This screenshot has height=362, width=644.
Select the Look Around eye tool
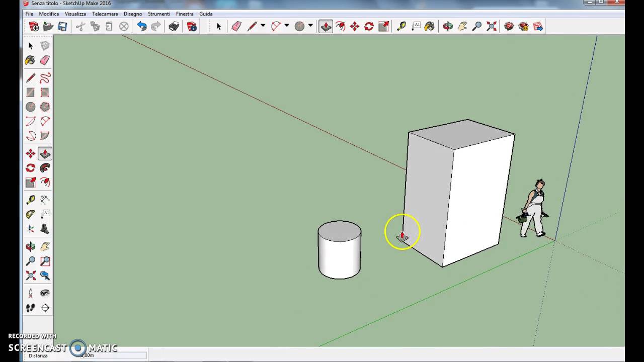coord(45,293)
